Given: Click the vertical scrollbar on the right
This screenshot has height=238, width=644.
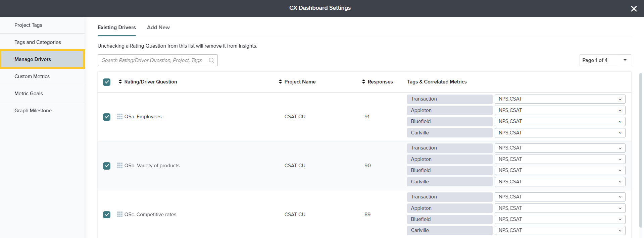Looking at the screenshot, I should 640,151.
